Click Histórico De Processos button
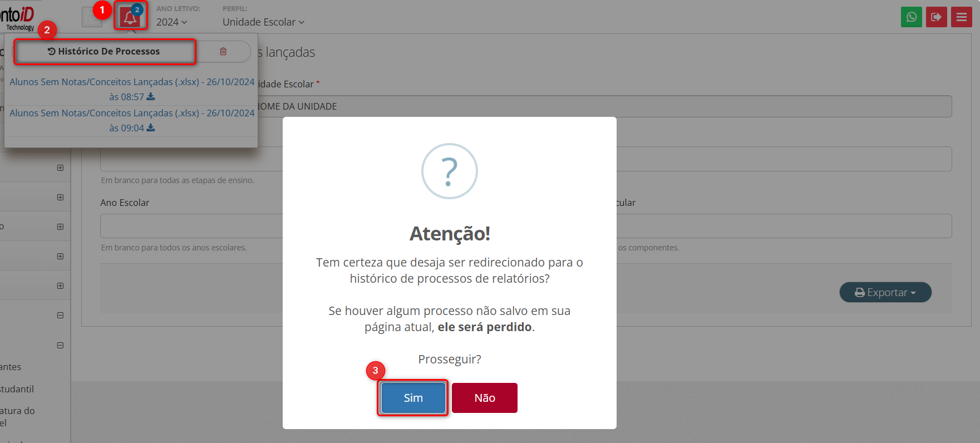This screenshot has width=980, height=443. point(105,51)
